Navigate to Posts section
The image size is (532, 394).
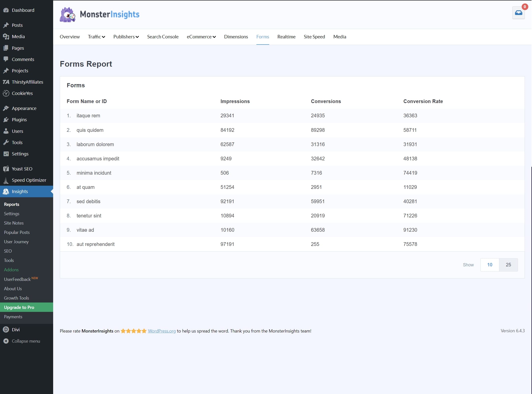pyautogui.click(x=16, y=25)
